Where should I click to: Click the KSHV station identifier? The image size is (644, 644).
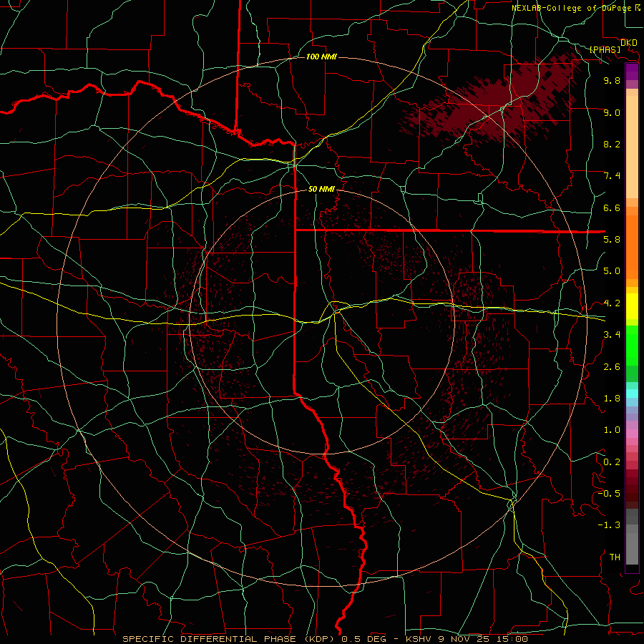tap(418, 639)
